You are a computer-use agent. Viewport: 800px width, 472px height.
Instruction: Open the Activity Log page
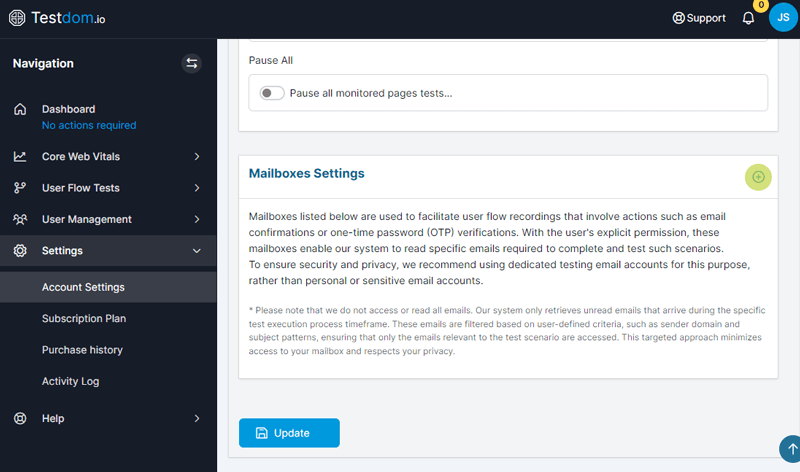(70, 381)
